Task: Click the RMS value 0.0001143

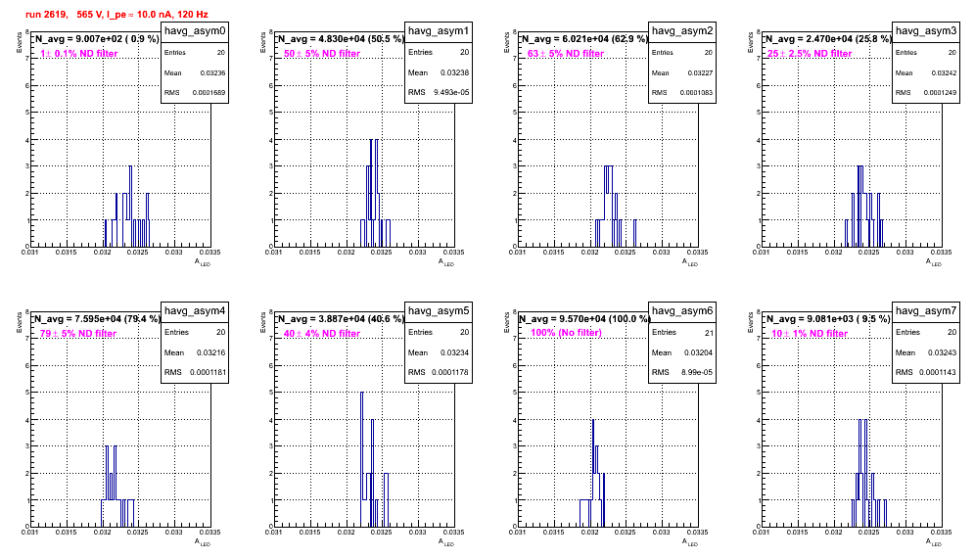Action: (939, 373)
